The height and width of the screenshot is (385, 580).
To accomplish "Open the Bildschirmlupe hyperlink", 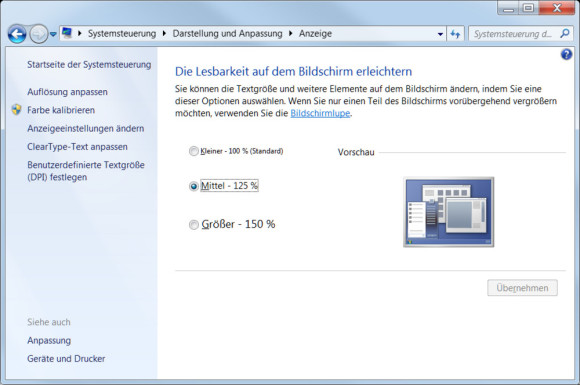I will (320, 114).
